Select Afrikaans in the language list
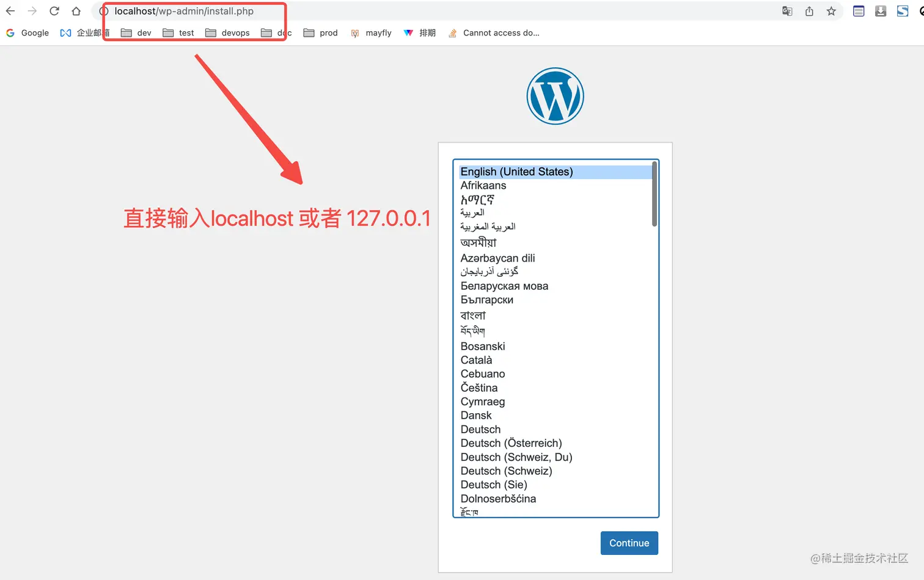Viewport: 924px width, 580px height. [x=555, y=185]
